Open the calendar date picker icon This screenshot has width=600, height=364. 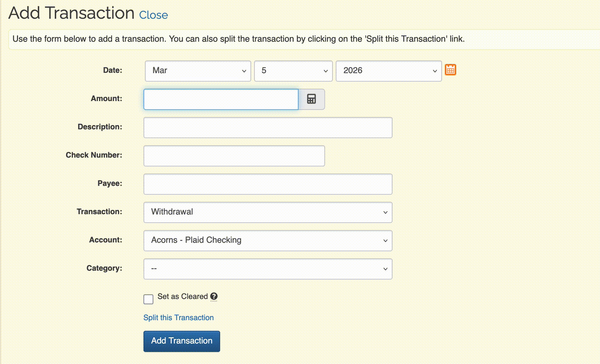(450, 70)
